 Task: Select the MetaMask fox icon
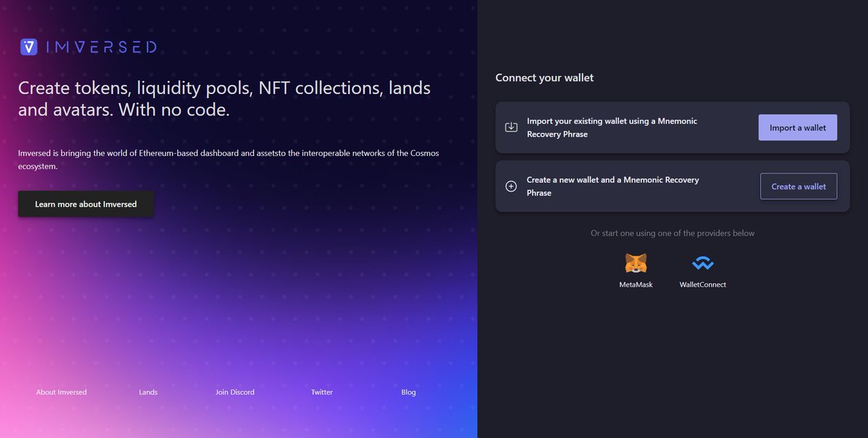(x=636, y=263)
